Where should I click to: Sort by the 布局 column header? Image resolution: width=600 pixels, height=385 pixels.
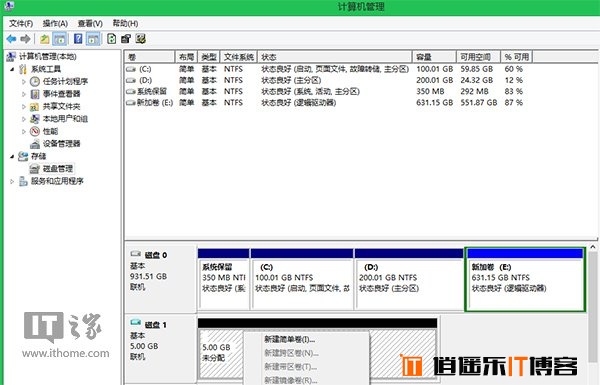point(186,57)
